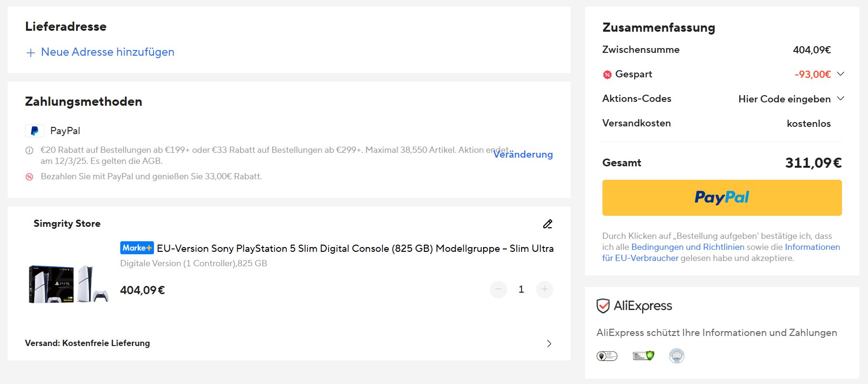
Task: Click the plus icon beside Neue Adresse hinzufügen
Action: 30,53
